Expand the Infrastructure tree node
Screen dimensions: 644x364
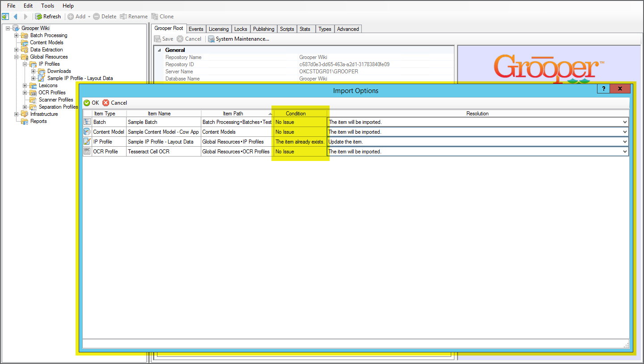tap(17, 114)
